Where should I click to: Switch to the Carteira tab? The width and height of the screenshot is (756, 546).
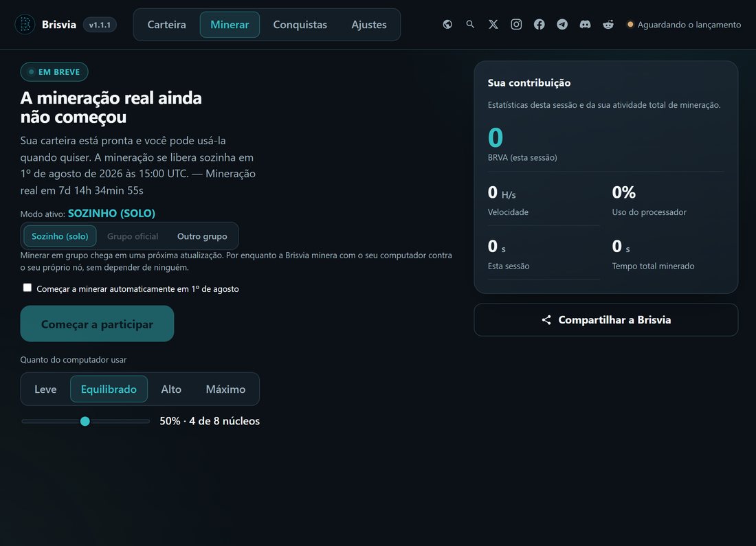(x=167, y=25)
